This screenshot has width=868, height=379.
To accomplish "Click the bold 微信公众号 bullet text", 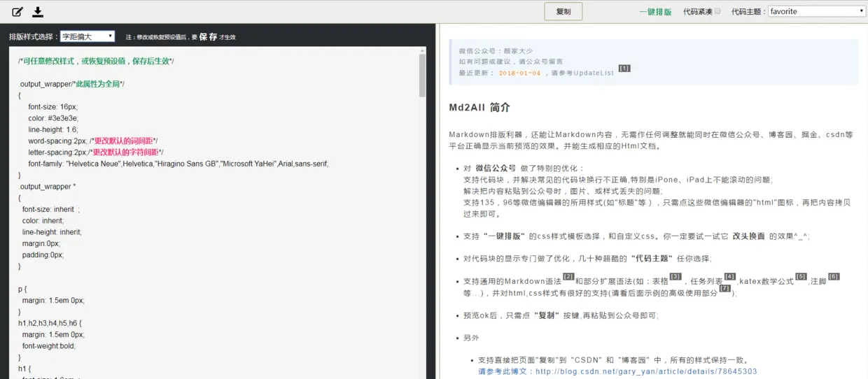I will tap(496, 169).
